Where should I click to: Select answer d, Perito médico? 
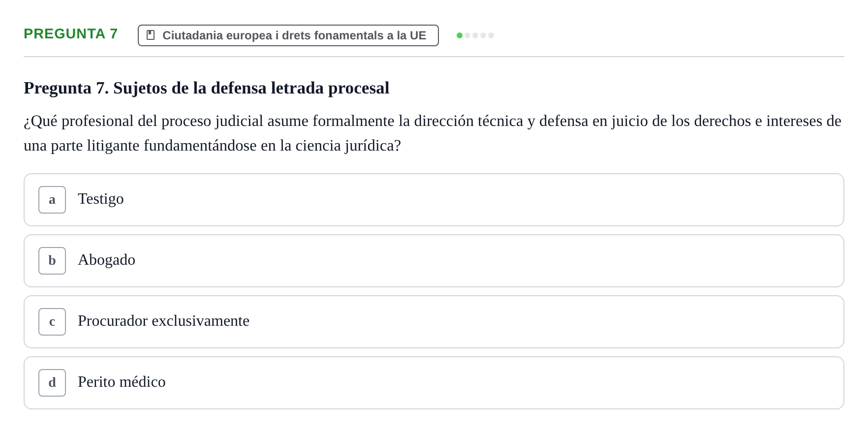(434, 383)
